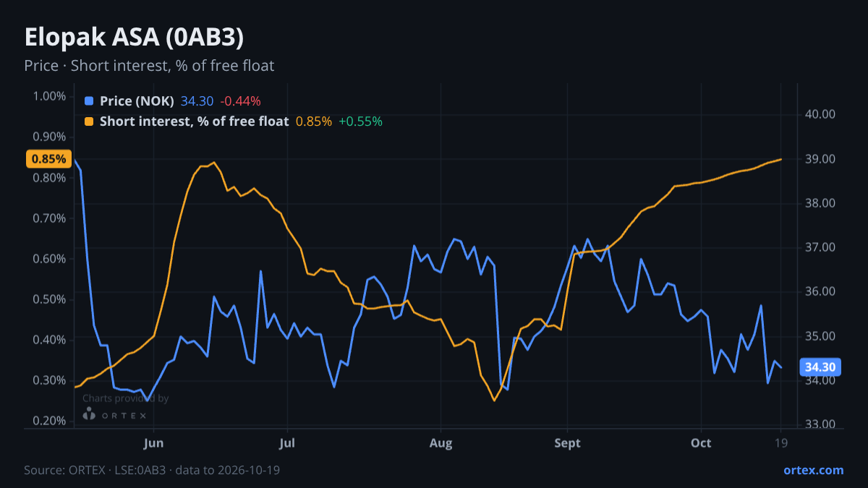Click the 1.00% left axis label
The image size is (868, 488).
(50, 97)
